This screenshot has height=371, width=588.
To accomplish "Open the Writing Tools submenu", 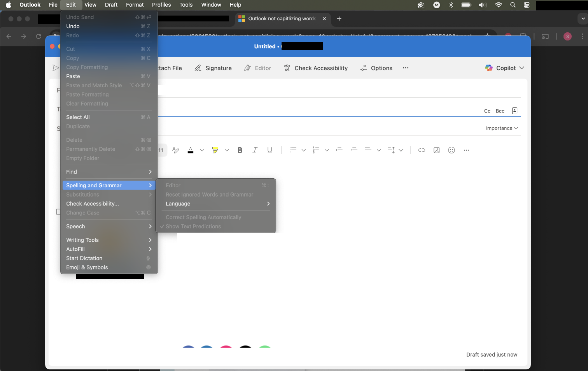I will coord(109,240).
